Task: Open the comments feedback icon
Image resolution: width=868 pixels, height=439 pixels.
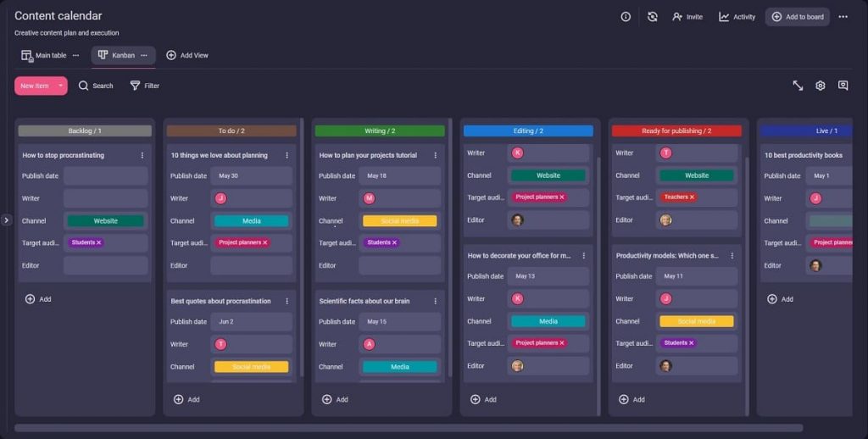Action: [x=843, y=86]
